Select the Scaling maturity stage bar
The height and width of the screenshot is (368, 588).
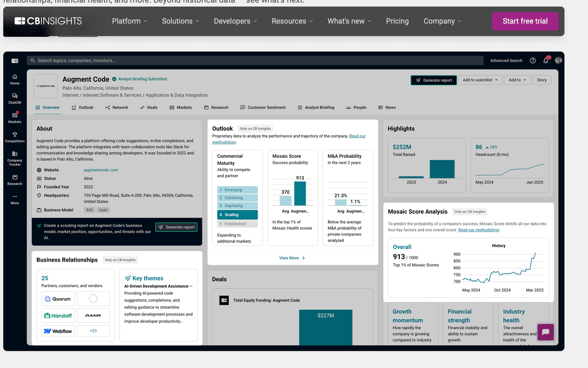coord(237,215)
